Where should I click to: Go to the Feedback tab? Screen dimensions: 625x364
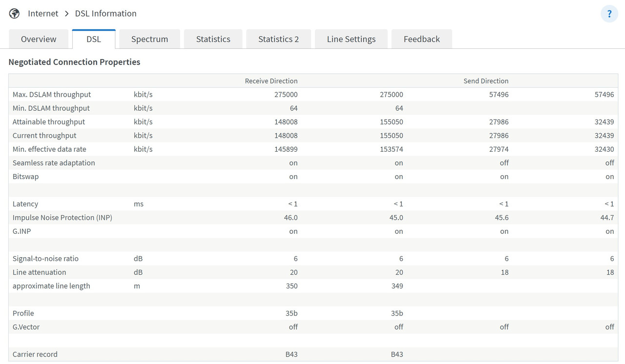pos(422,39)
